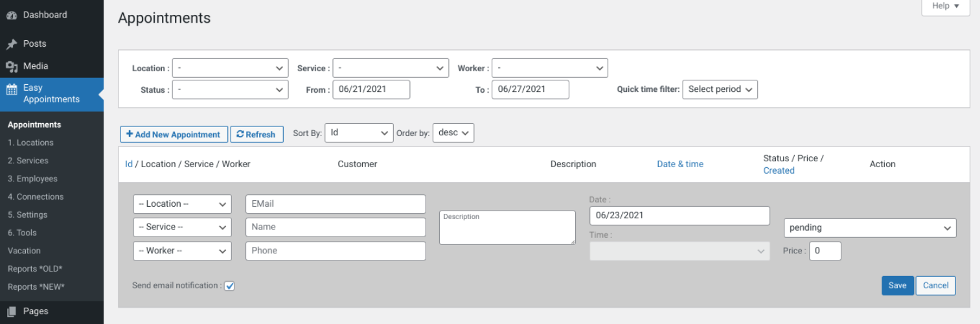Expand the Quick time filter dropdown

point(720,89)
